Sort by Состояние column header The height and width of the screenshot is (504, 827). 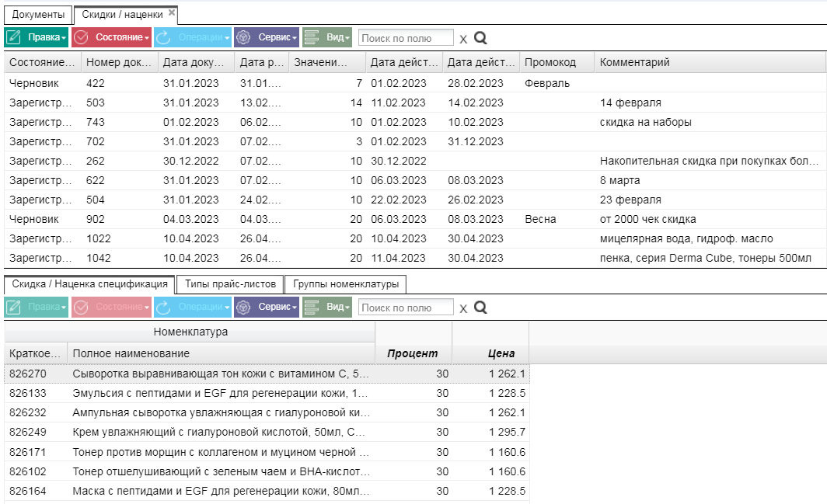coord(43,62)
